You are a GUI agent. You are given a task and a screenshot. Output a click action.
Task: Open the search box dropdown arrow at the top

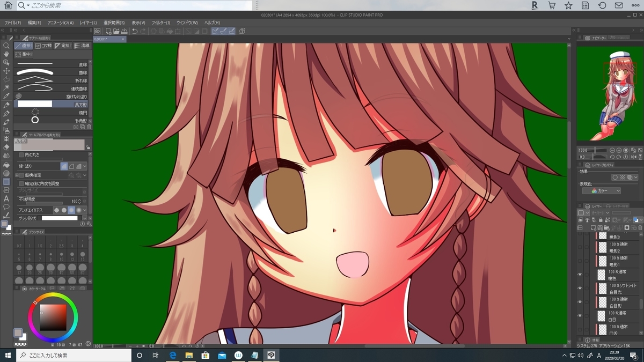tap(28, 5)
